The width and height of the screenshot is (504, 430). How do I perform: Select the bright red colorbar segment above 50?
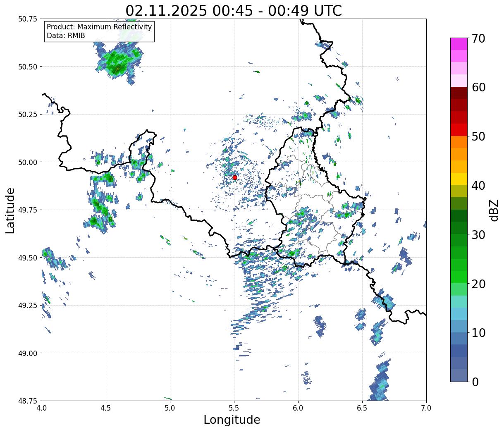(459, 130)
